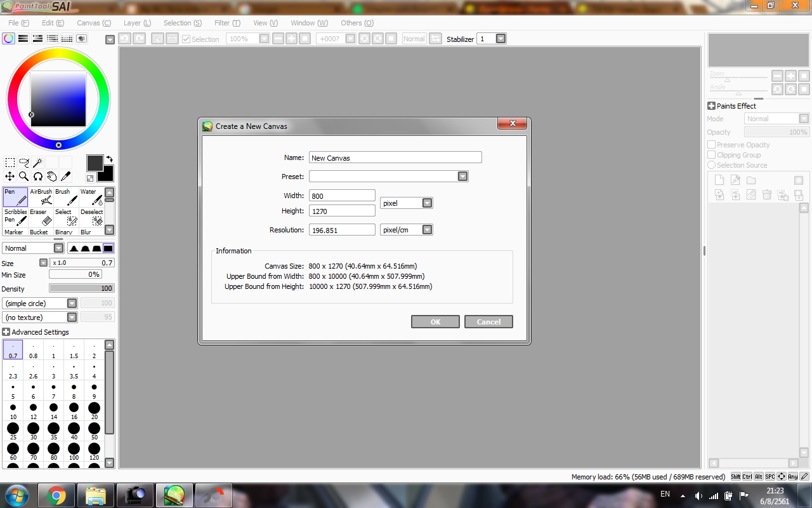Select the Scribbles Pen tool
This screenshot has height=508, width=812.
(15, 217)
